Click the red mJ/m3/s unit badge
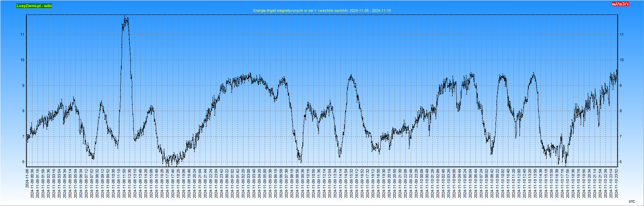The width and height of the screenshot is (644, 206). tap(620, 4)
